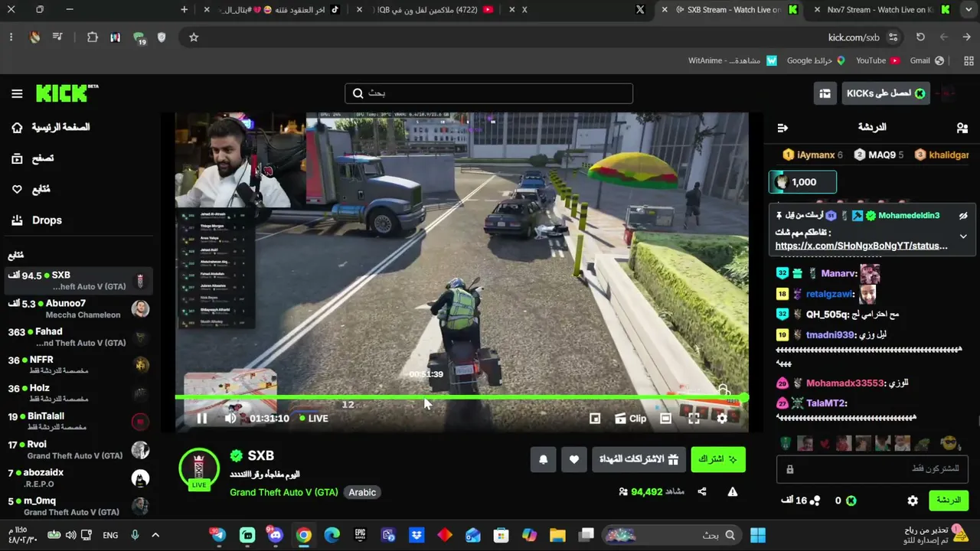Bookmark this page with the star
The image size is (980, 551).
tap(194, 37)
